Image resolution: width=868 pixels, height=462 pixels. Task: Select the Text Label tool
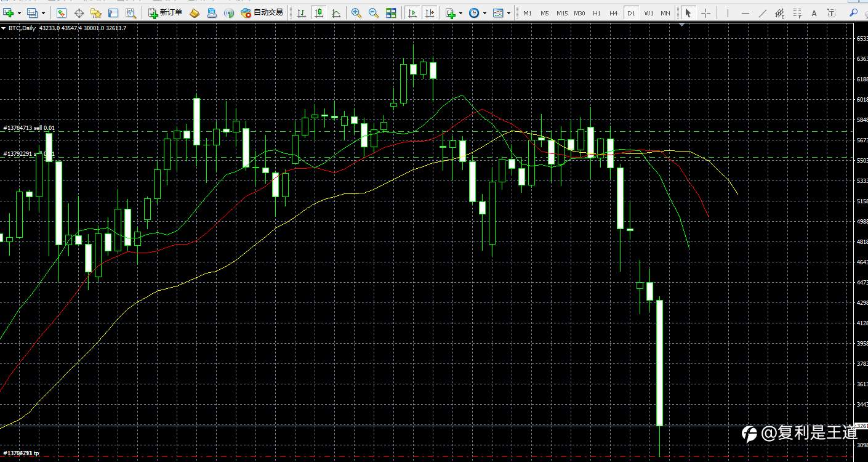pos(831,13)
